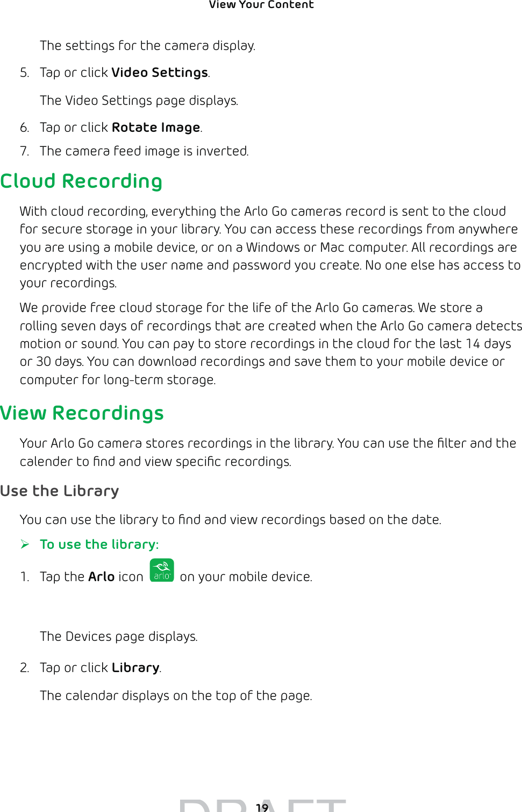Select the 'Use the Library' subheading
522x812 pixels.
59,491
